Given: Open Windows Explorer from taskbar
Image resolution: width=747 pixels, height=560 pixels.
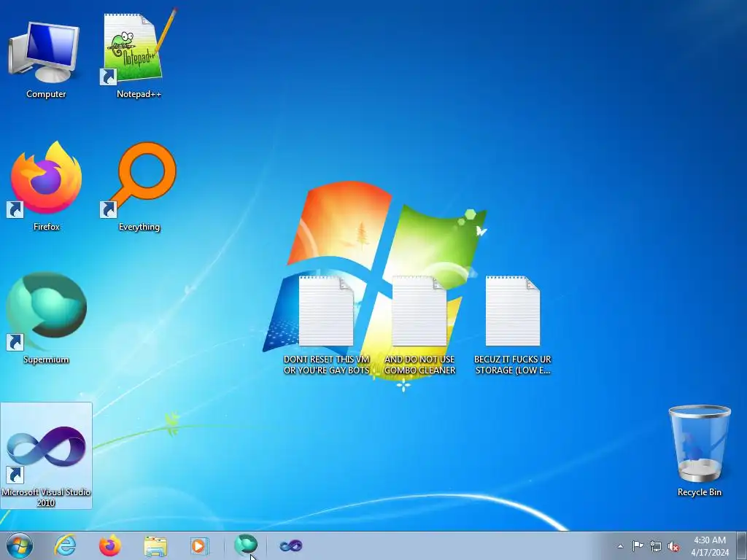Looking at the screenshot, I should point(155,545).
